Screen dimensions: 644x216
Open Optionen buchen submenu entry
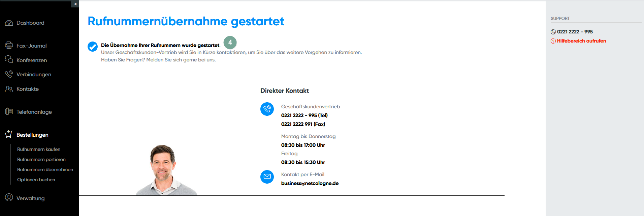[36, 180]
